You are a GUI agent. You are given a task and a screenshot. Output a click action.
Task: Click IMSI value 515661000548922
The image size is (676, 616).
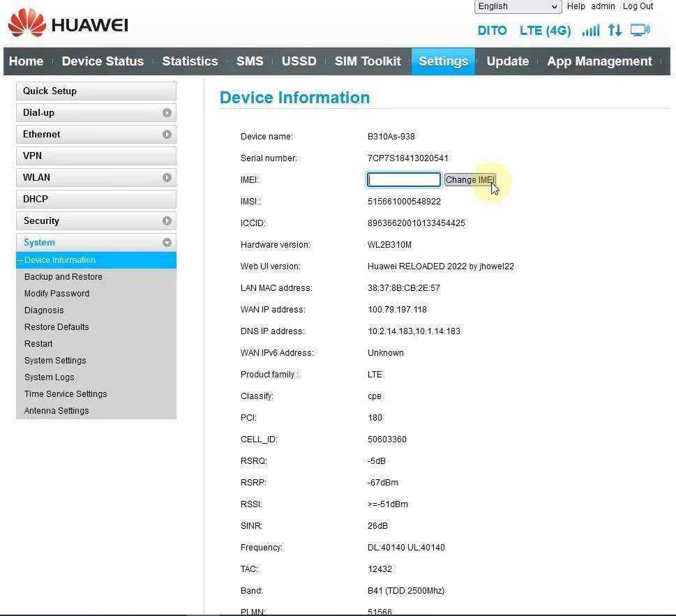[x=404, y=202]
